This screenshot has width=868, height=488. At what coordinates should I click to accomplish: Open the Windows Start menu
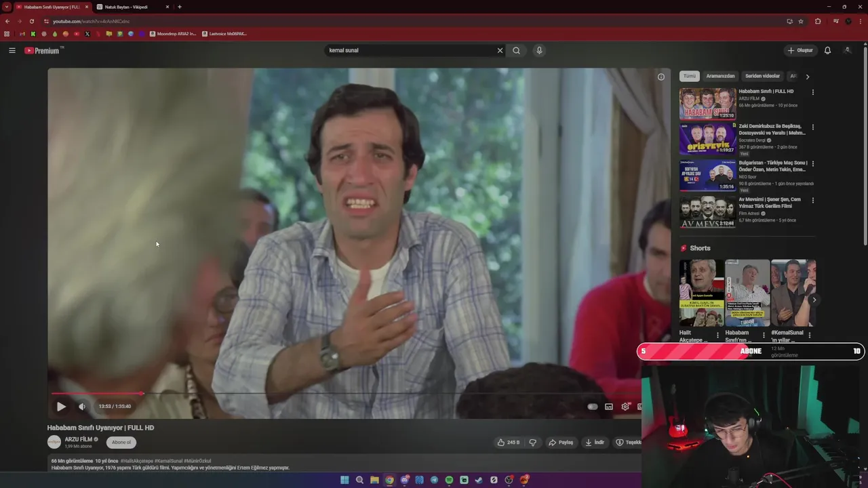(344, 480)
